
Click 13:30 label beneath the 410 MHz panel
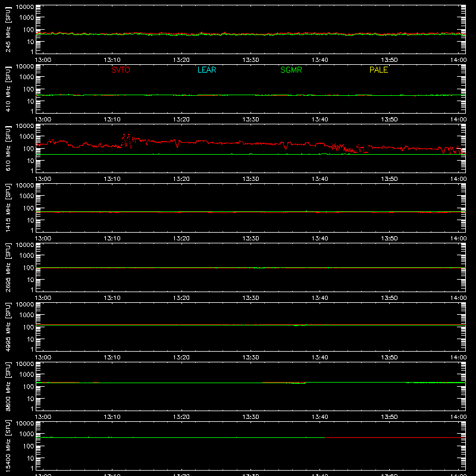(250, 120)
